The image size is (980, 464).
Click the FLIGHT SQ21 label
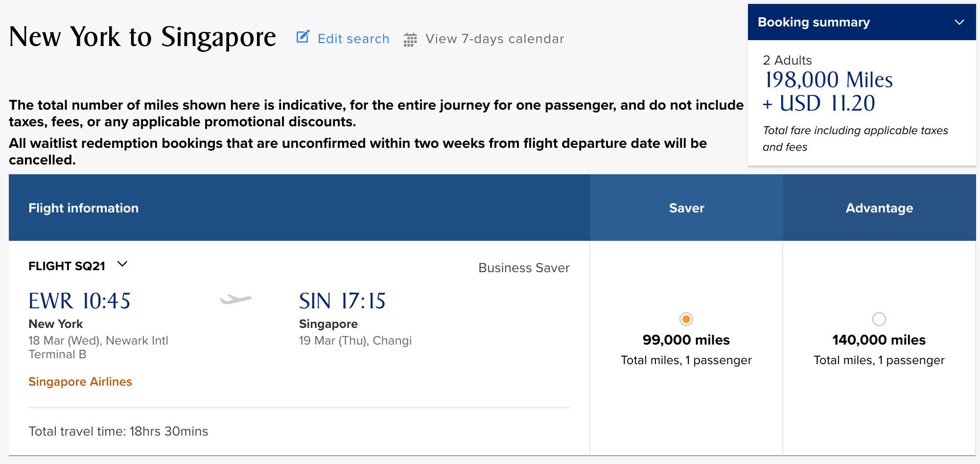pos(67,266)
